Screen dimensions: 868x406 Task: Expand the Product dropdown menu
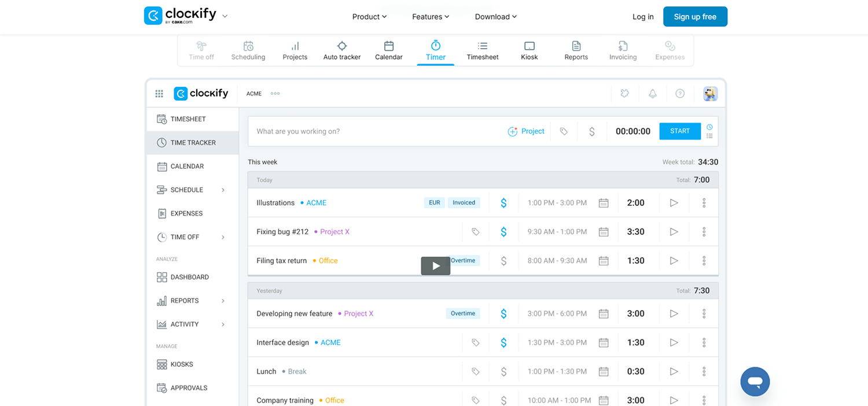(x=369, y=17)
